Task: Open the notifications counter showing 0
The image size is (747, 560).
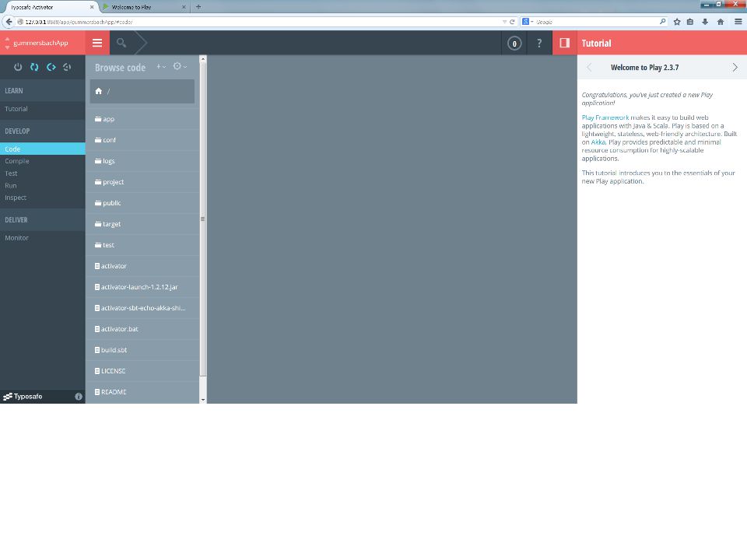Action: tap(514, 44)
